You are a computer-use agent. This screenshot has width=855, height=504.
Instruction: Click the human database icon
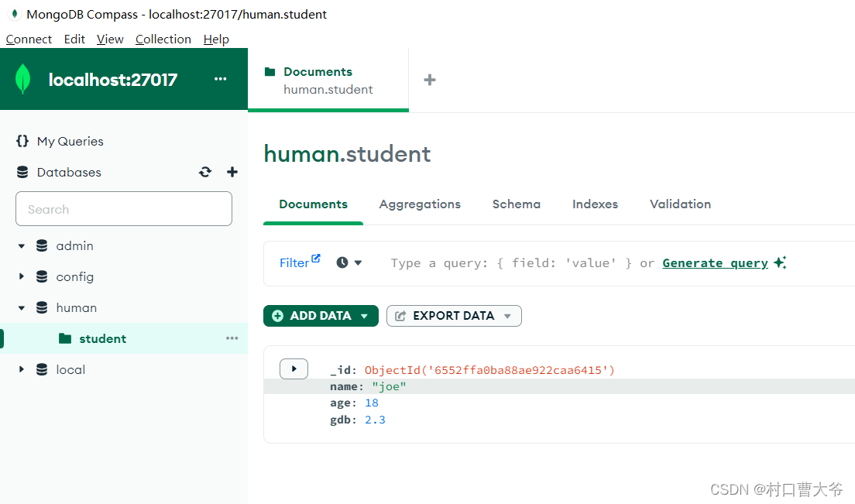(42, 308)
